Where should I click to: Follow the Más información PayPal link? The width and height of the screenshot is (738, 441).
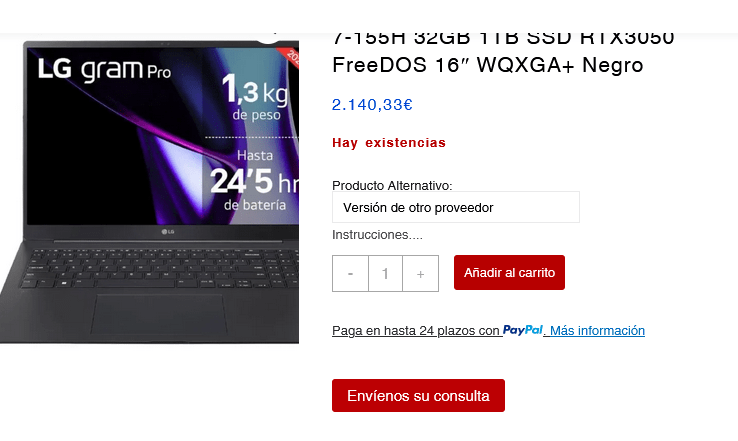(x=597, y=330)
